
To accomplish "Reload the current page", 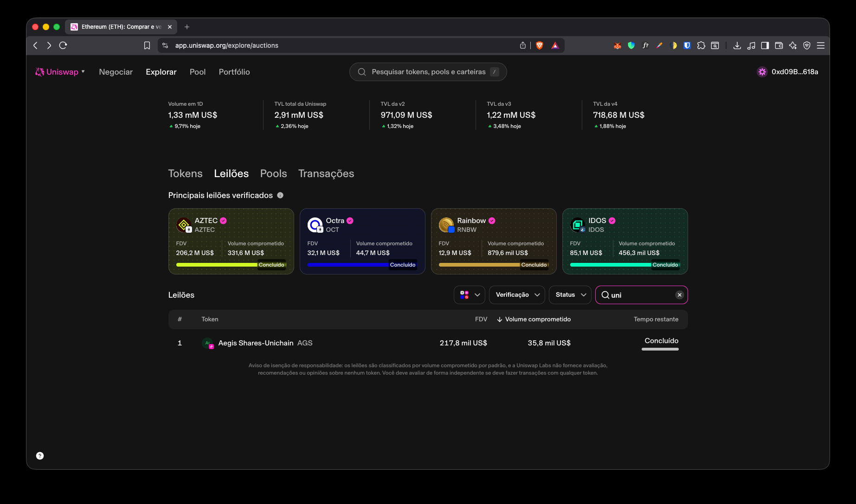I will pos(64,45).
